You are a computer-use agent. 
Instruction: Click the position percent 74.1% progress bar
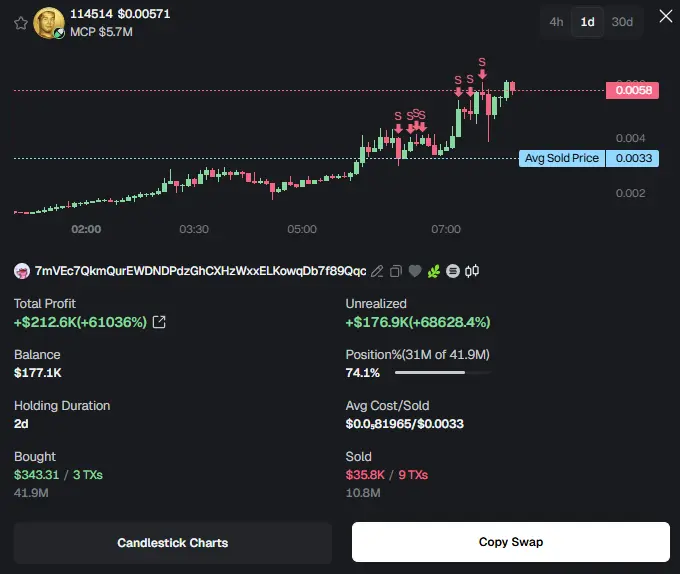pos(443,372)
